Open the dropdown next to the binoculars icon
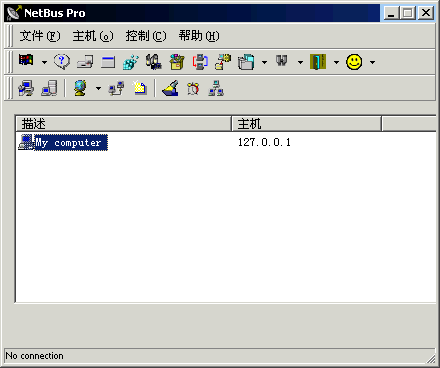 click(300, 62)
